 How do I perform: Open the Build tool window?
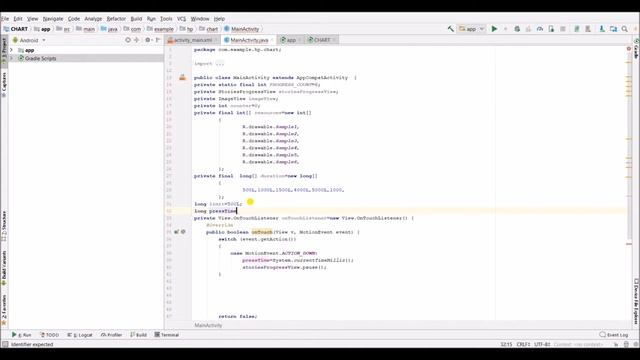pos(139,335)
